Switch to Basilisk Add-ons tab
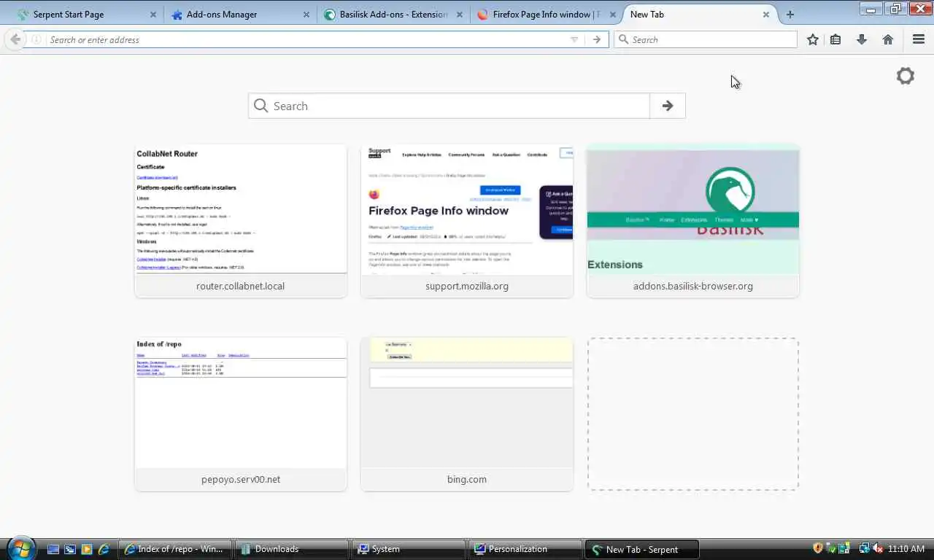This screenshot has height=560, width=934. tap(392, 15)
